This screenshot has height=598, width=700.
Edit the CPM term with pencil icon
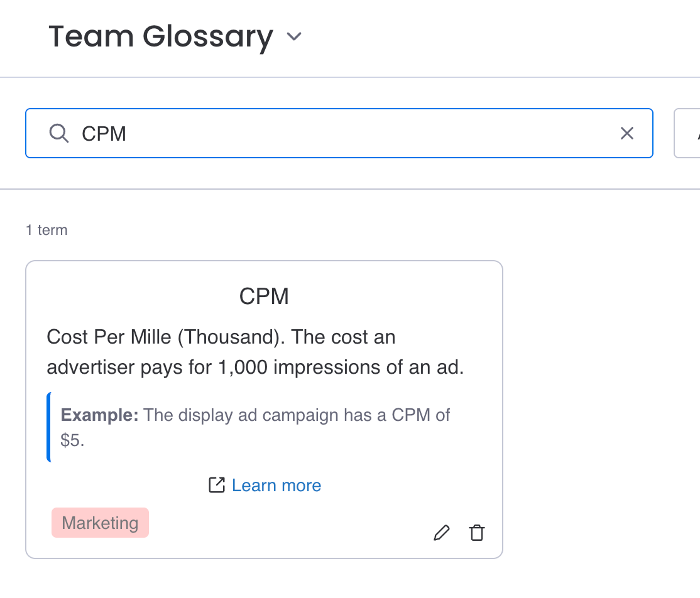pos(442,533)
